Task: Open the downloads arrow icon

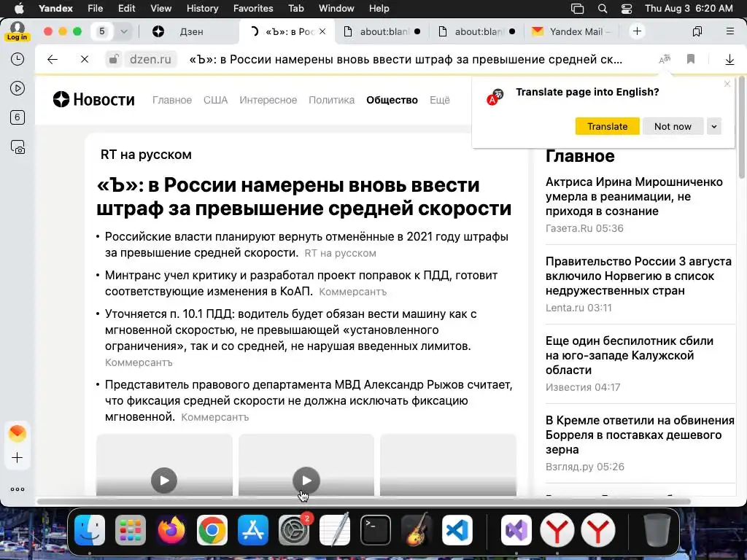Action: tap(729, 60)
